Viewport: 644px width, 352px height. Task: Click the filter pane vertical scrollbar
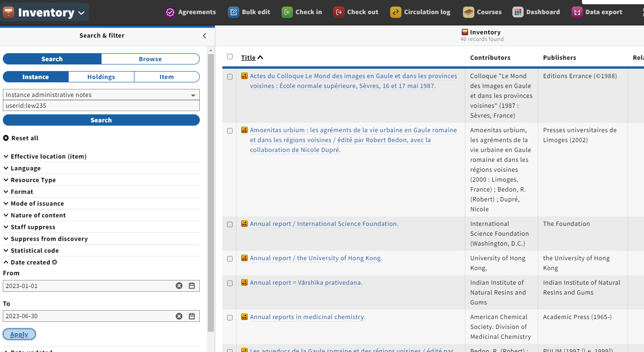(211, 193)
